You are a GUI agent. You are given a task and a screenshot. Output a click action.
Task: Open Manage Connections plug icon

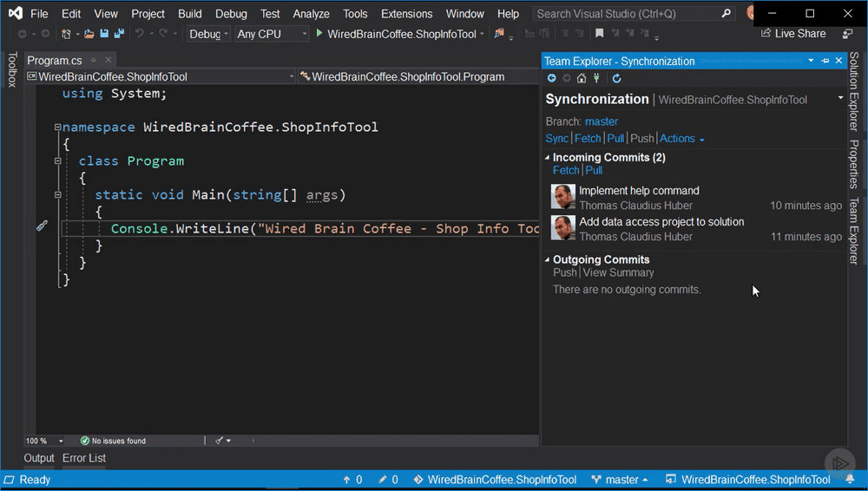pos(596,78)
